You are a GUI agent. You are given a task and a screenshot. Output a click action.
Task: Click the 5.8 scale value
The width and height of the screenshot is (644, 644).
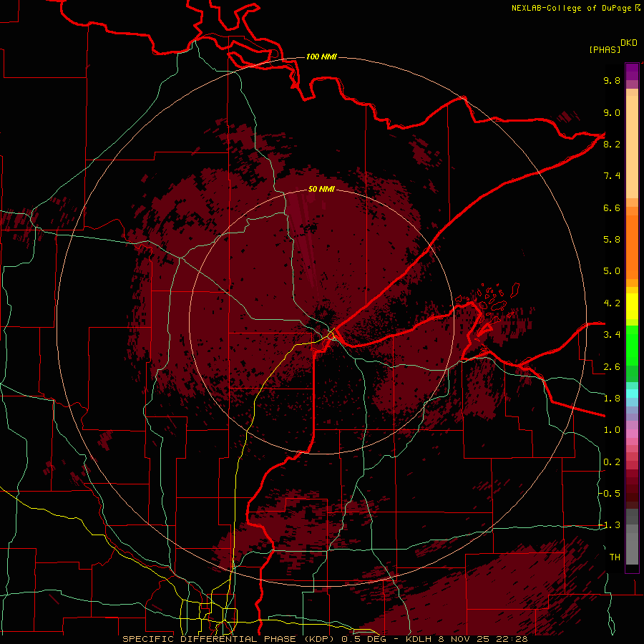pyautogui.click(x=612, y=239)
